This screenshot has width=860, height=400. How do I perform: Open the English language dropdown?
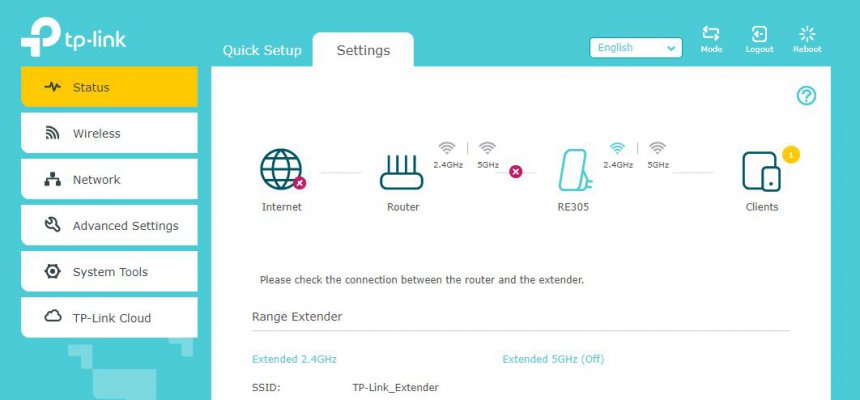pos(636,48)
